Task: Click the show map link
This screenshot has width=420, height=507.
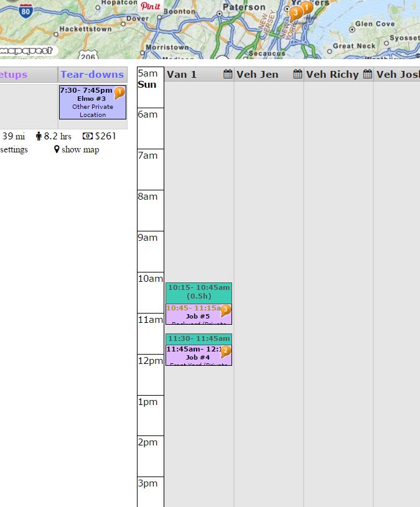Action: 77,149
